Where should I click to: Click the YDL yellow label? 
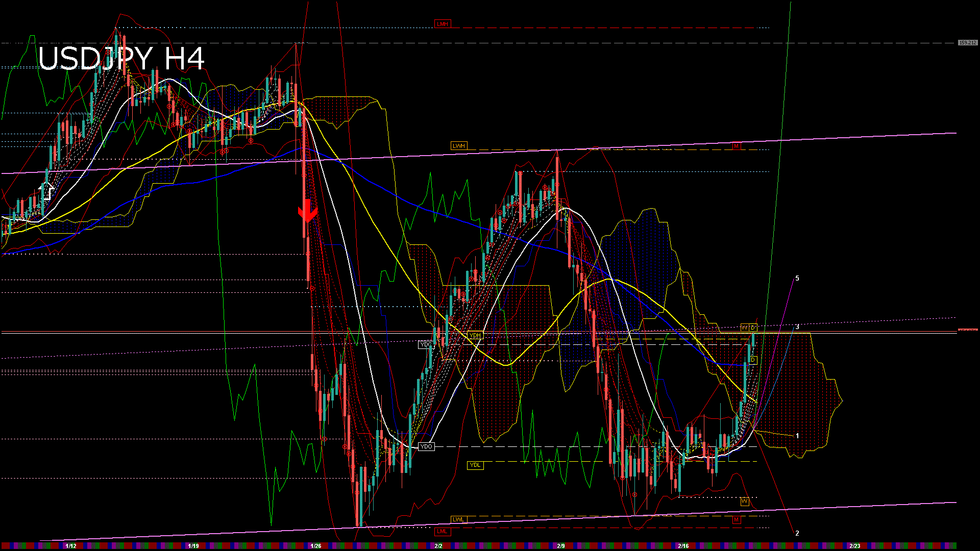pos(475,465)
